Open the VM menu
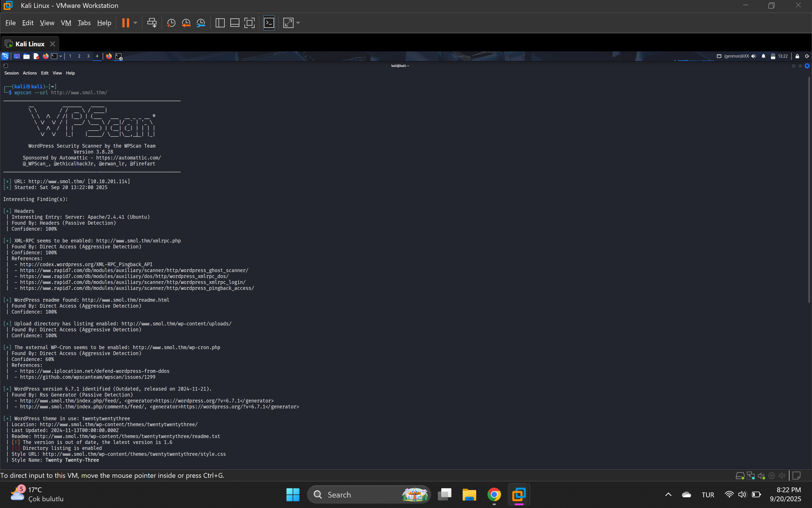This screenshot has width=812, height=508. click(66, 23)
